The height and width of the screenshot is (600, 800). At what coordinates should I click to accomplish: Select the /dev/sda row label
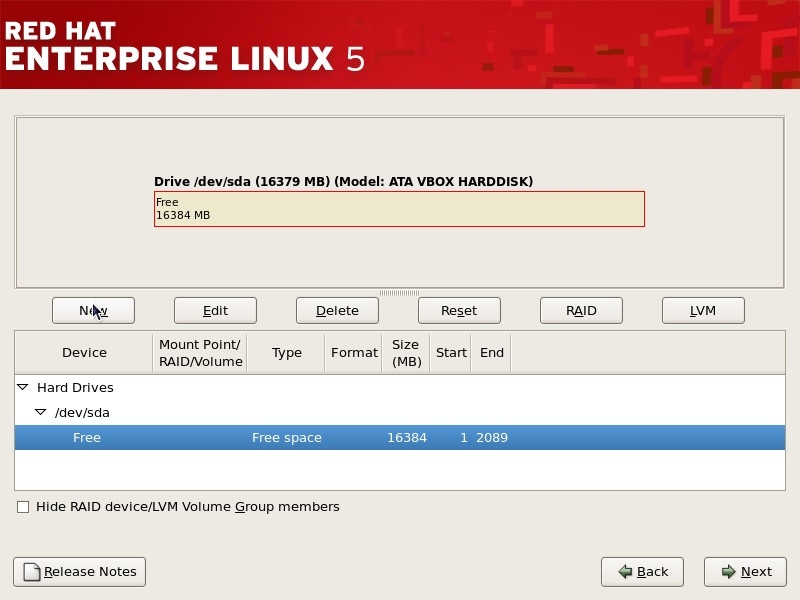[82, 412]
